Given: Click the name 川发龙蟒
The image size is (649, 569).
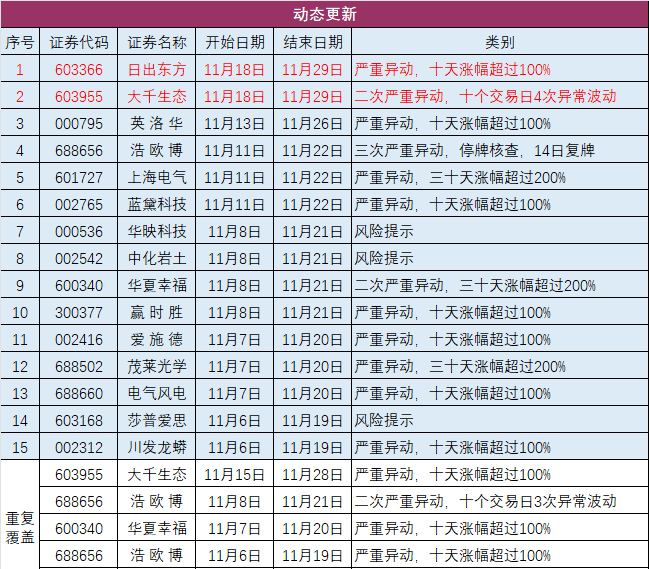Looking at the screenshot, I should [156, 448].
